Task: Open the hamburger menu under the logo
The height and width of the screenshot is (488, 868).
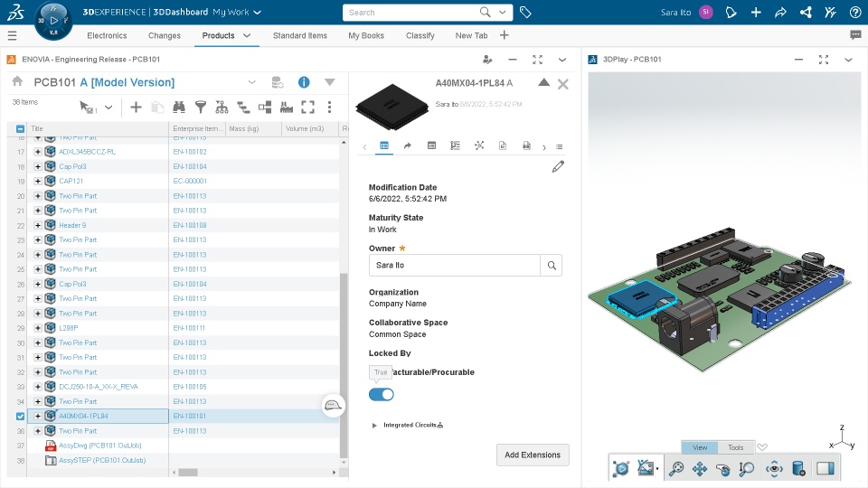Action: [12, 36]
